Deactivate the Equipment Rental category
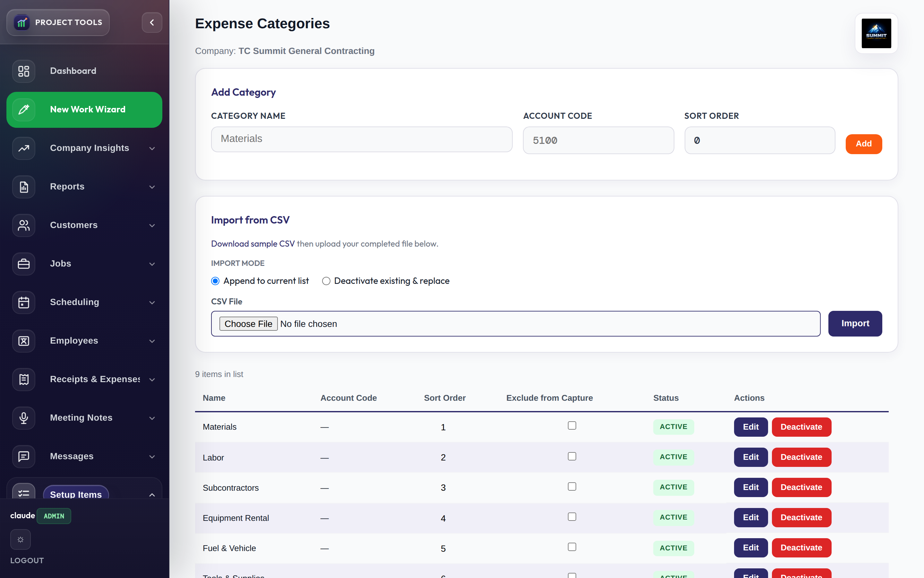 click(801, 518)
